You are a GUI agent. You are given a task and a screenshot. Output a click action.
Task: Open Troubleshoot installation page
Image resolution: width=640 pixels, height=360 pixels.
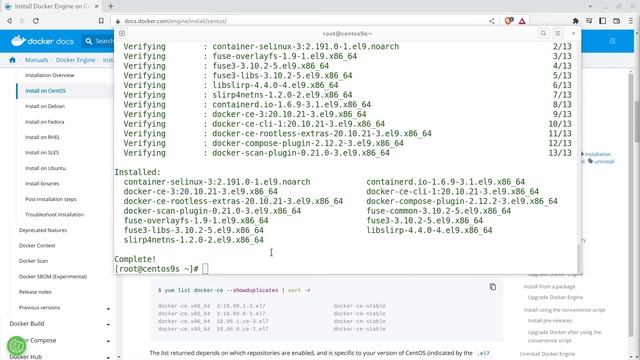[x=54, y=214]
